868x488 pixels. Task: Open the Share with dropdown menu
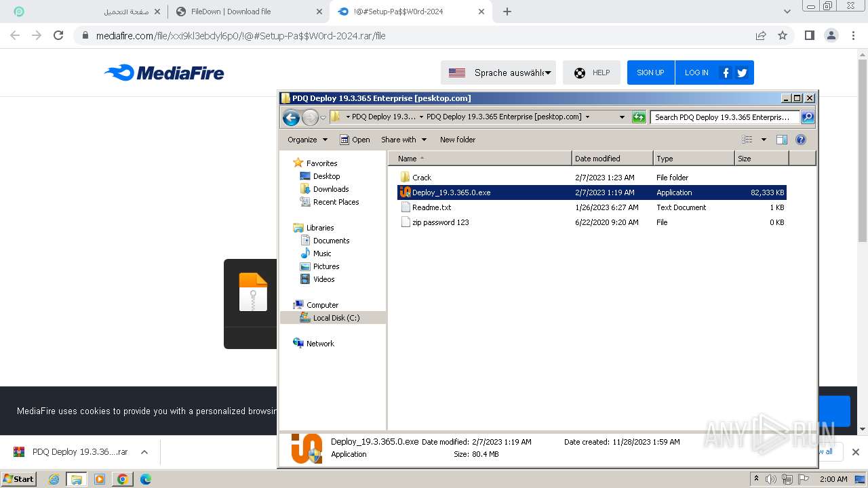[403, 140]
